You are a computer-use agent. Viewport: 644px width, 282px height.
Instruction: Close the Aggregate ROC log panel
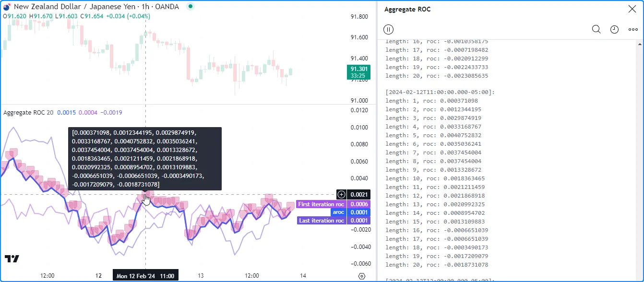632,9
